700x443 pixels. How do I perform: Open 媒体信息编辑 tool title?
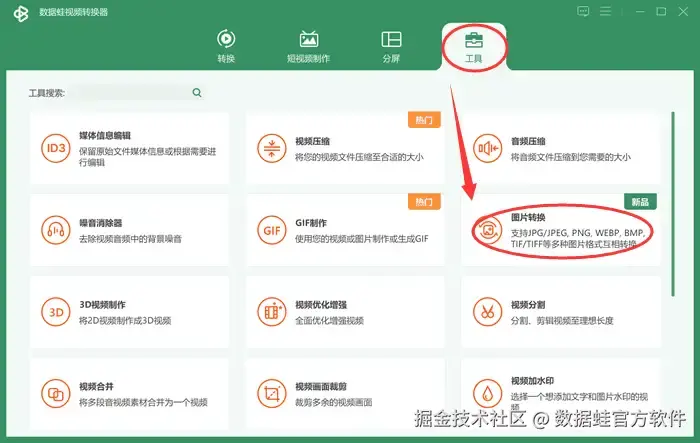(105, 136)
